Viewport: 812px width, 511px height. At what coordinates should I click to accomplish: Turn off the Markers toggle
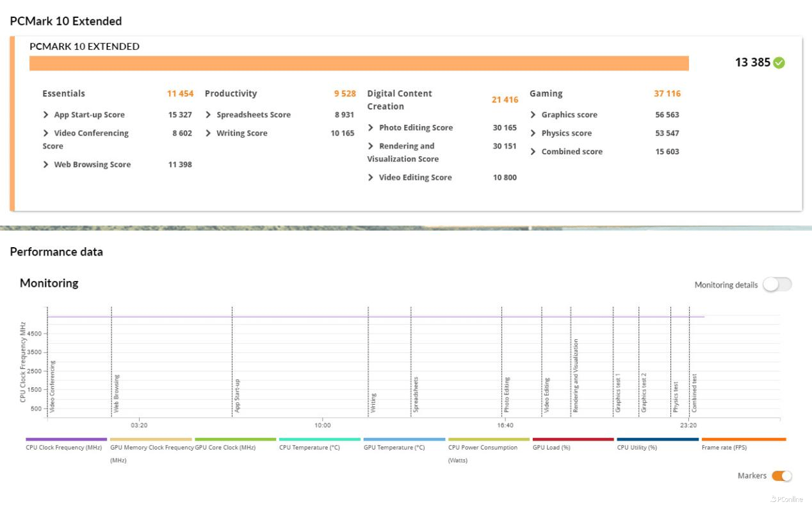(x=781, y=476)
